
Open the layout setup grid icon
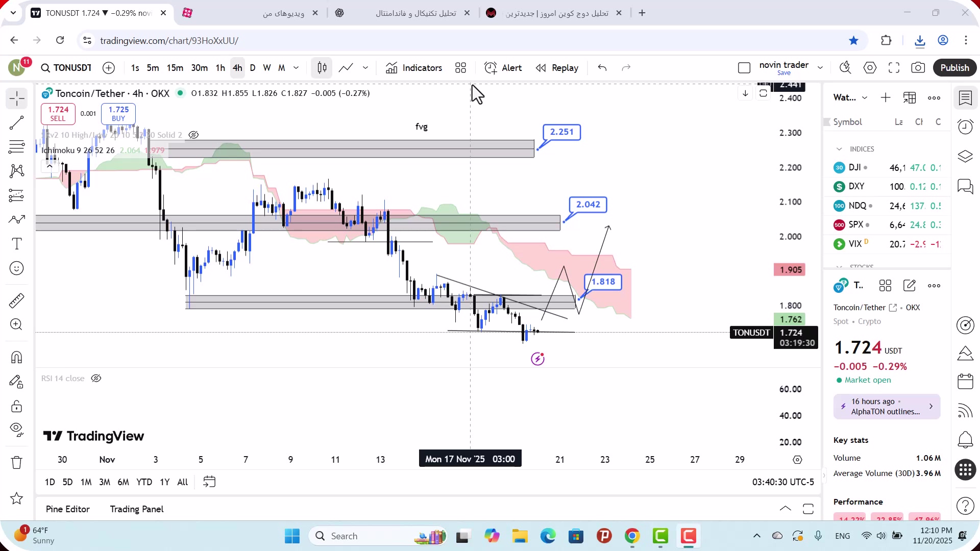pos(461,68)
